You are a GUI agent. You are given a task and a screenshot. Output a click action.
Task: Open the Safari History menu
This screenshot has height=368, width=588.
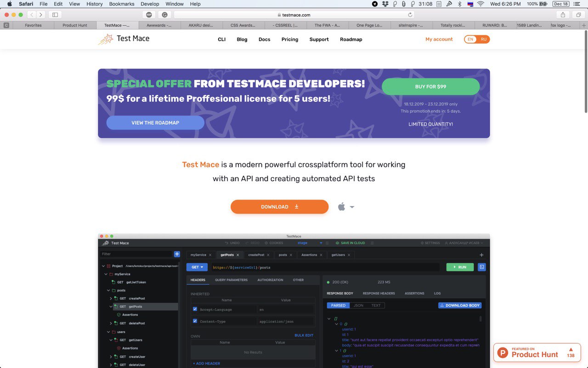tap(94, 4)
